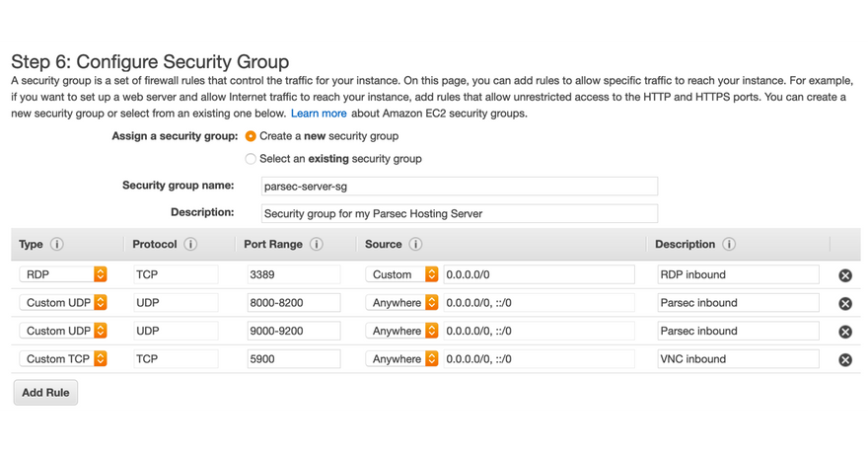
Task: Click info icon next to Type header
Action: point(57,245)
